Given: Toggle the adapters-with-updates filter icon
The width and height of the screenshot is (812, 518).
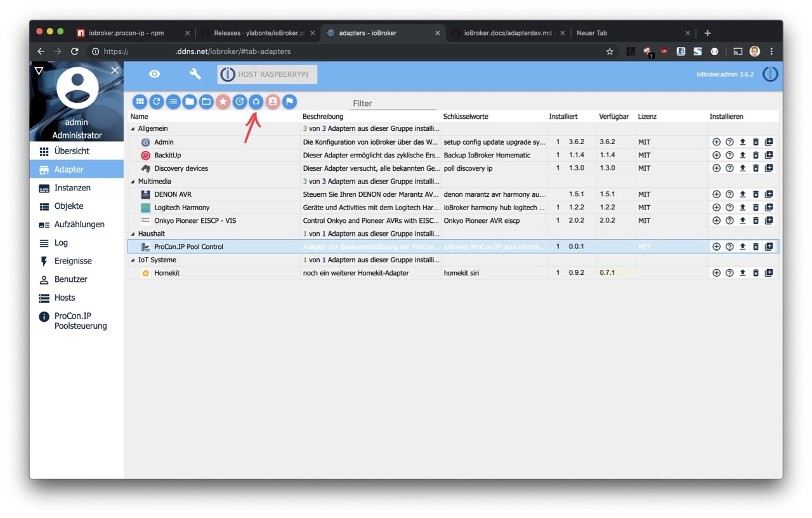Looking at the screenshot, I should pyautogui.click(x=240, y=102).
